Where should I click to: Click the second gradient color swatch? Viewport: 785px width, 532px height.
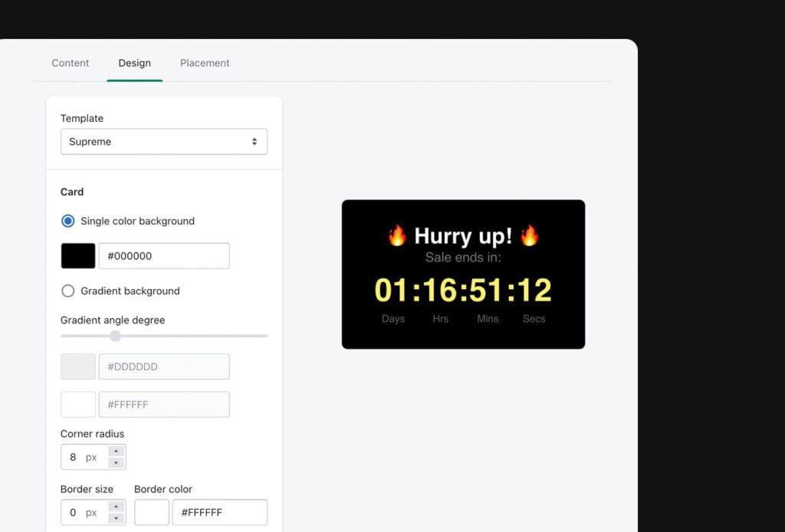pos(77,404)
